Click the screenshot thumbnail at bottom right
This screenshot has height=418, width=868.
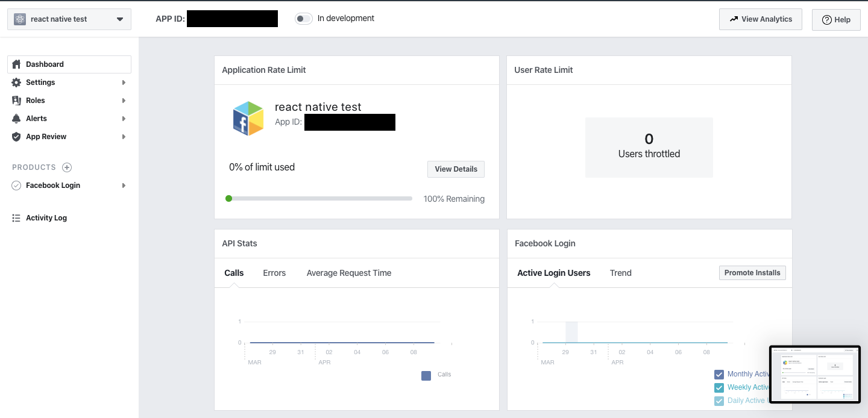(815, 373)
